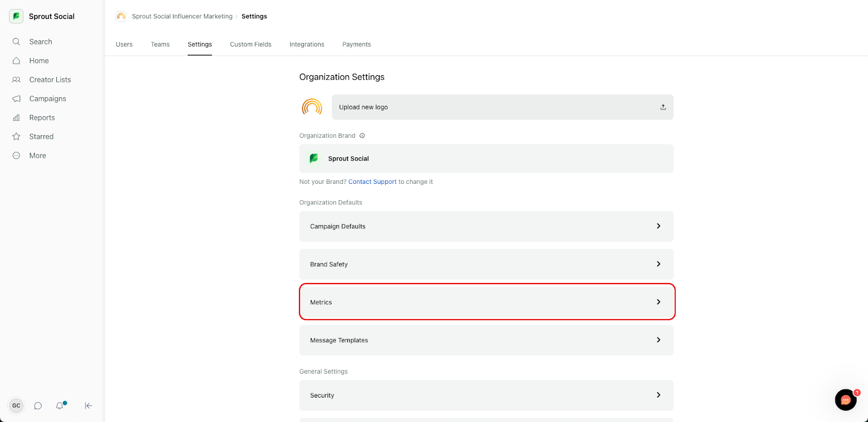Click Sprout Social Influencer Marketing breadcrumb
Screen dimensions: 868x422
(x=182, y=16)
